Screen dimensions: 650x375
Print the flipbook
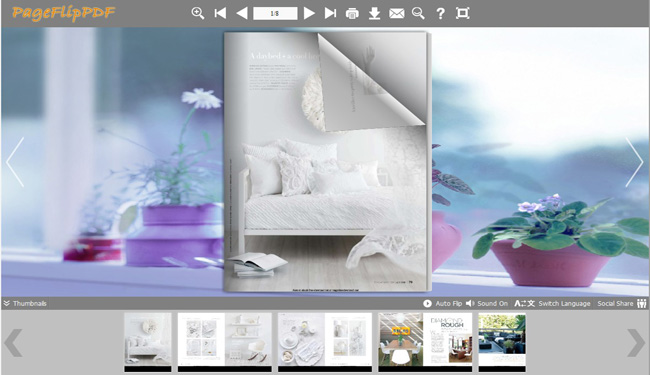coord(352,14)
